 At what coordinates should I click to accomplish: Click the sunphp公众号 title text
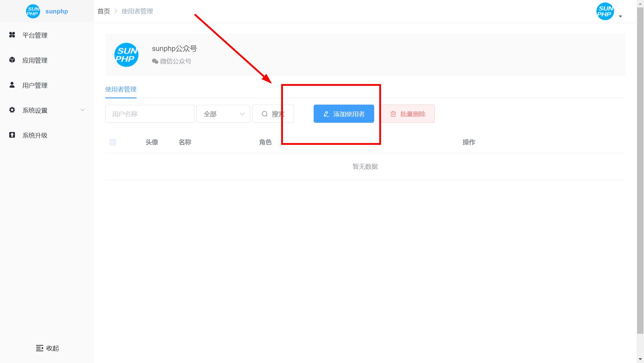[x=174, y=49]
